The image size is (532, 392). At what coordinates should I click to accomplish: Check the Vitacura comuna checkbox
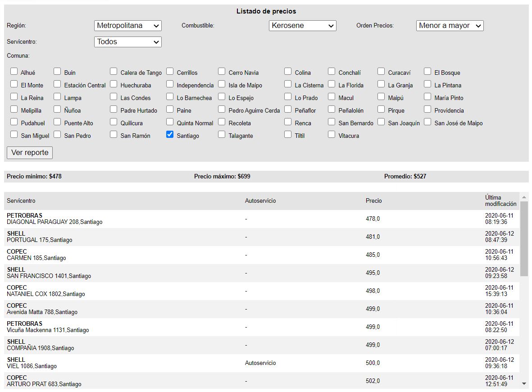point(332,134)
